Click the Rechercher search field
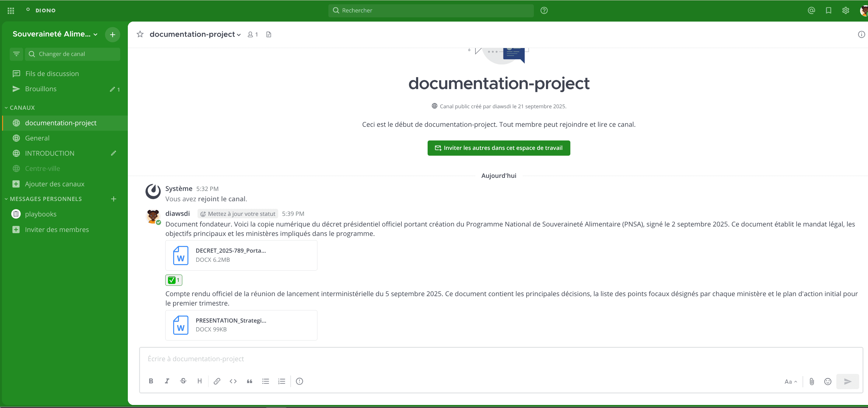The height and width of the screenshot is (408, 868). [x=431, y=10]
